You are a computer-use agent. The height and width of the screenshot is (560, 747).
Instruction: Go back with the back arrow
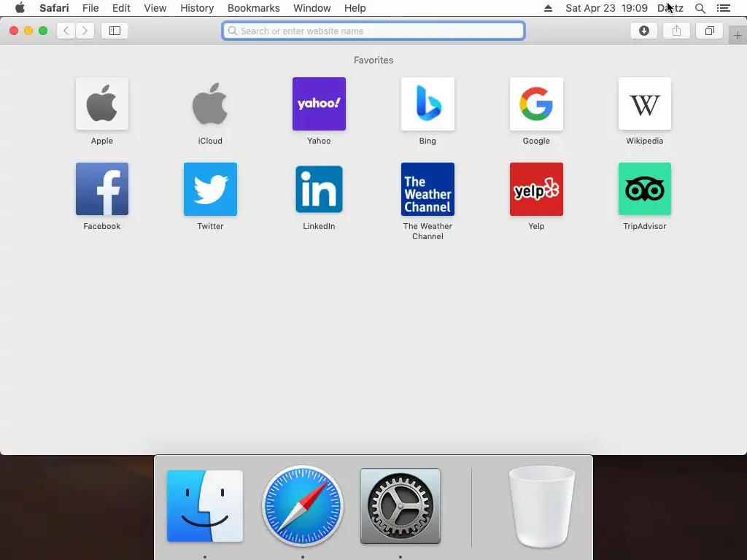pyautogui.click(x=66, y=31)
